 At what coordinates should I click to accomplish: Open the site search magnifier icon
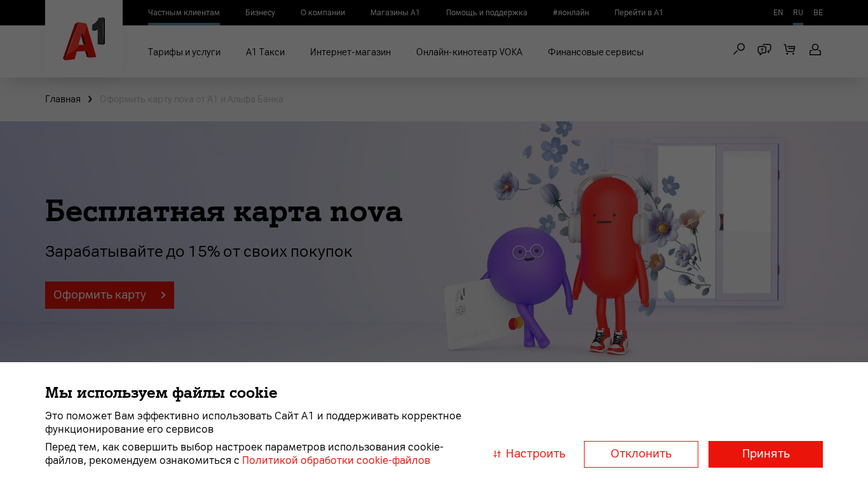[x=739, y=49]
